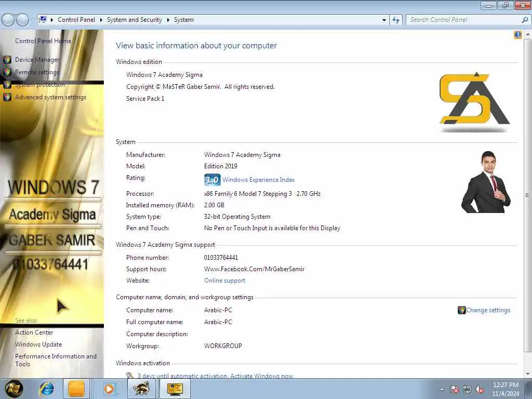Click phone number '01033764441' in support section
This screenshot has height=399, width=532.
tap(221, 258)
